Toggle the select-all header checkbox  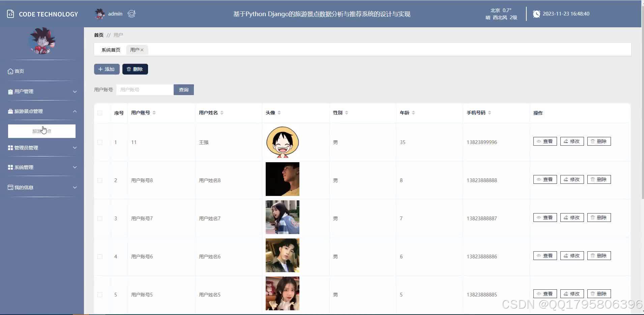tap(100, 113)
